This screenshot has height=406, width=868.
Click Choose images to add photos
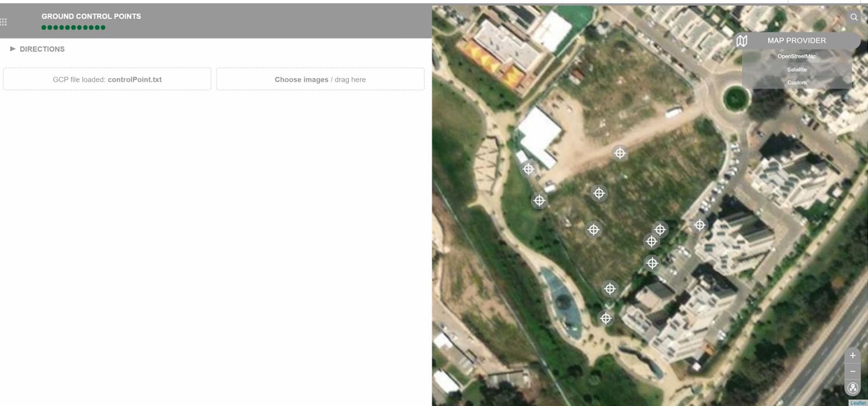click(301, 79)
